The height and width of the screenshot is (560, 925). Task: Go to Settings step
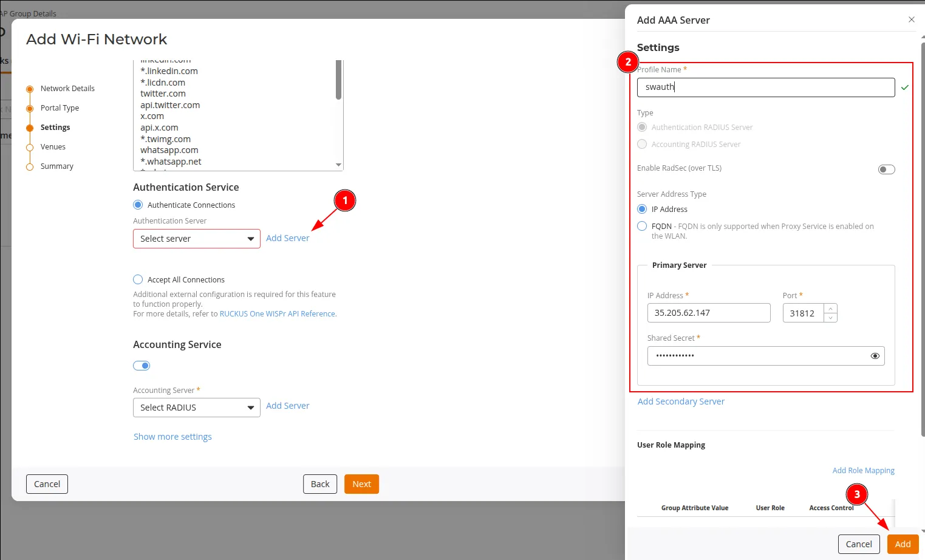(x=55, y=128)
